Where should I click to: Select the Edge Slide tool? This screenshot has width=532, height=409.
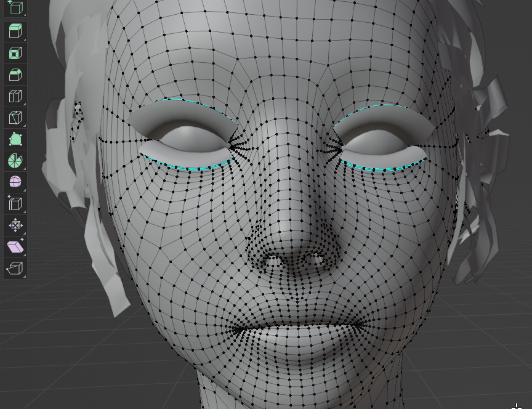tap(15, 204)
